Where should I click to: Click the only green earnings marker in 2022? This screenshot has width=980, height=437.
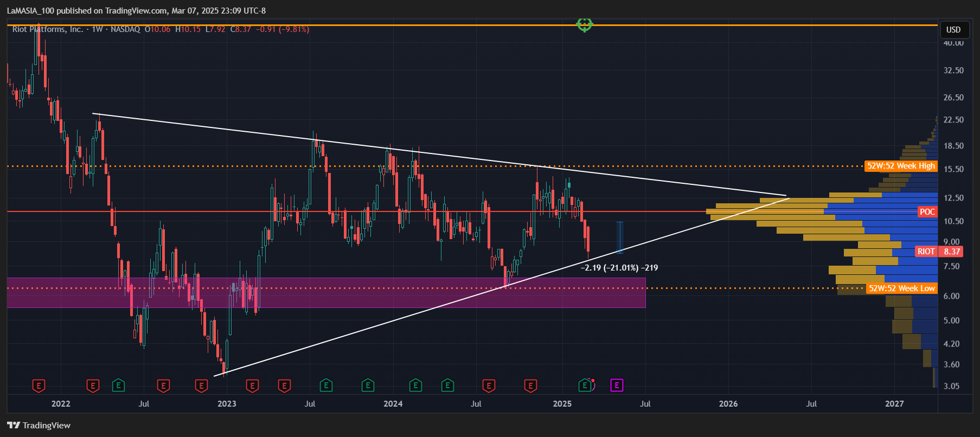(x=118, y=386)
